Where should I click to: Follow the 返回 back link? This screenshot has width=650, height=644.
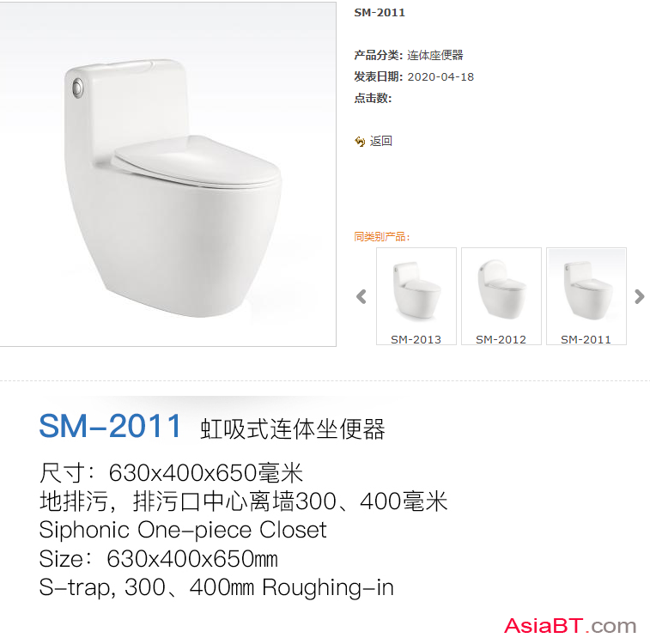pyautogui.click(x=380, y=141)
